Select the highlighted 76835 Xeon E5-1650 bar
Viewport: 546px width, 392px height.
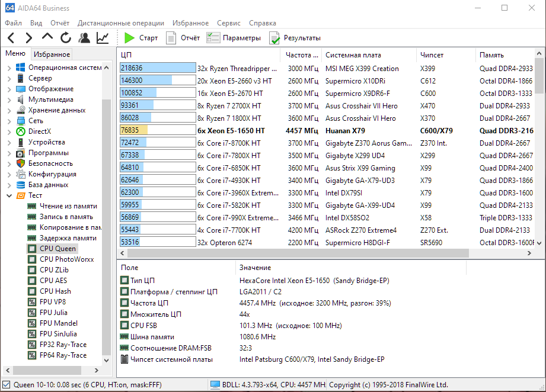[x=158, y=130]
